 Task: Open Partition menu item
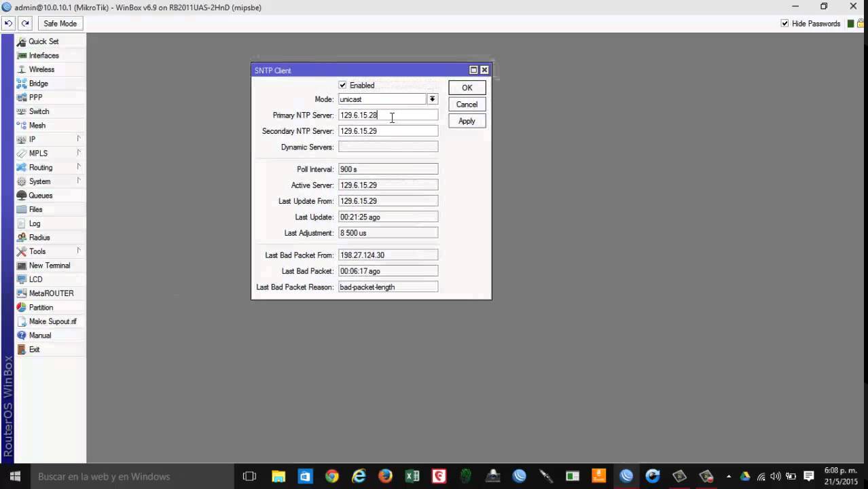[50, 308]
